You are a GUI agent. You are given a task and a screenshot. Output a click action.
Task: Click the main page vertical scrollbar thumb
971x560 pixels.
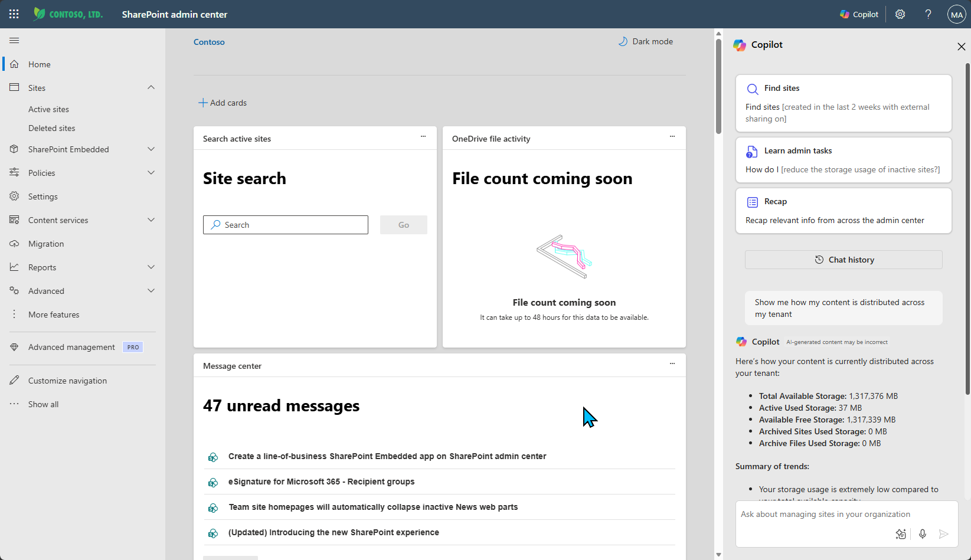[x=718, y=86]
